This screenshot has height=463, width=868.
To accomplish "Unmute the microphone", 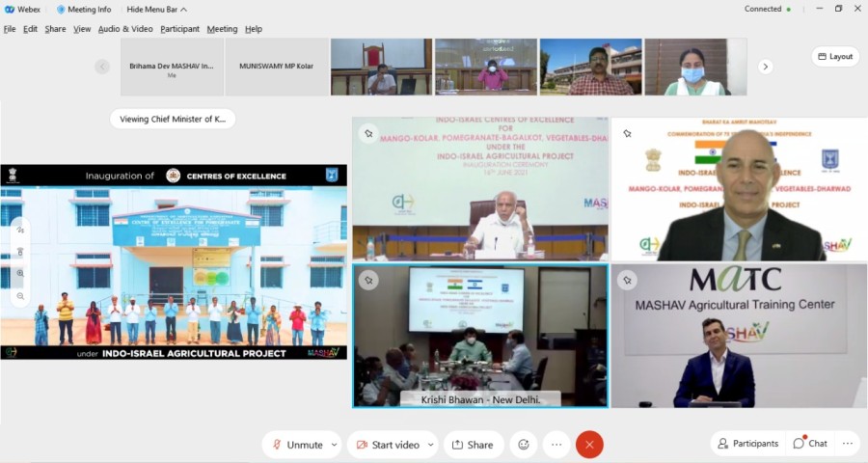I will 297,445.
